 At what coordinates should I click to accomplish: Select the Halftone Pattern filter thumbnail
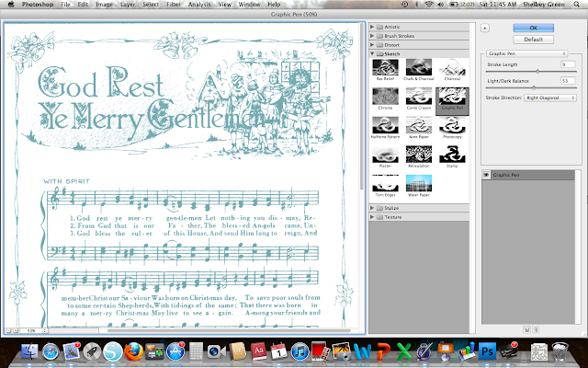click(x=385, y=128)
